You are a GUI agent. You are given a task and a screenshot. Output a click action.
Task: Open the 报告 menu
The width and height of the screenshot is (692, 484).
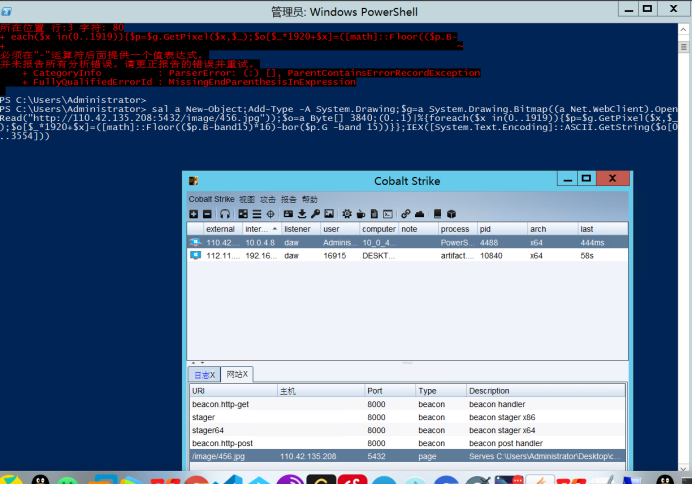coord(289,199)
